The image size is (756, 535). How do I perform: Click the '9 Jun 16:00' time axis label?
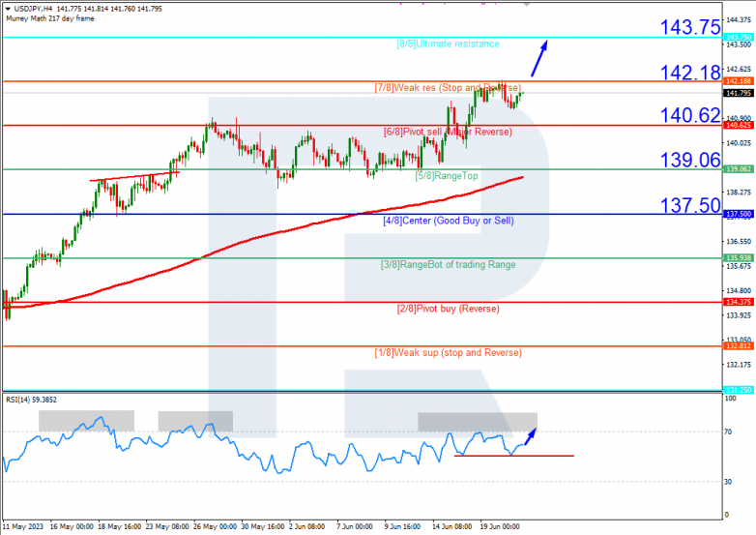(x=402, y=526)
